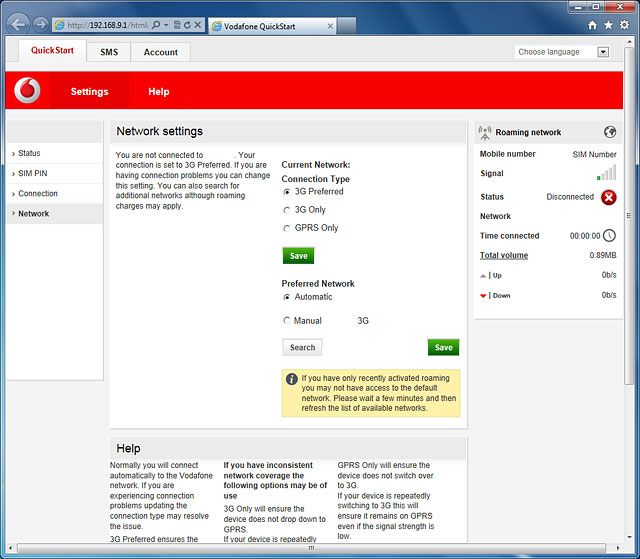Select Manual preferred network
This screenshot has width=640, height=559.
click(287, 321)
